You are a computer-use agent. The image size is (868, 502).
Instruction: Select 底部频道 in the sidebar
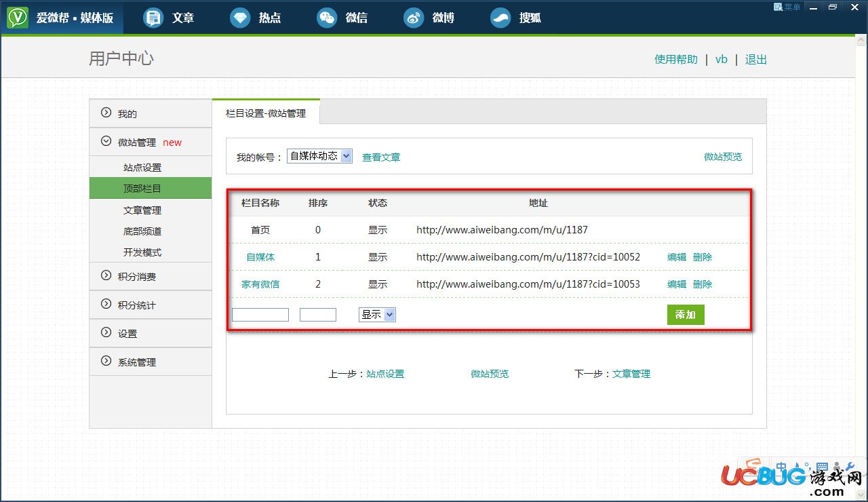(142, 231)
